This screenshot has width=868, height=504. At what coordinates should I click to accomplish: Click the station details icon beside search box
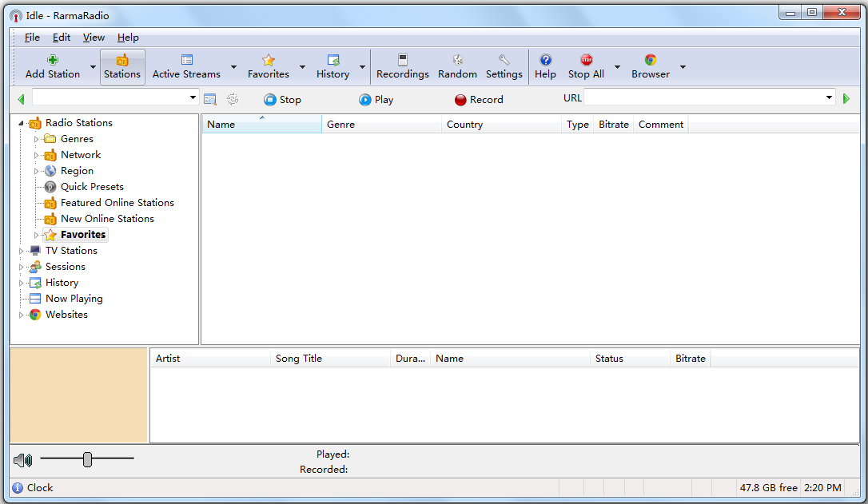point(209,100)
